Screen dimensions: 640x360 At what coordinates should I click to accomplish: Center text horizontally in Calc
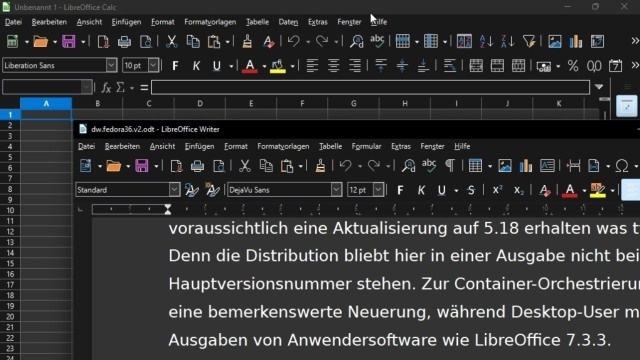[333, 66]
